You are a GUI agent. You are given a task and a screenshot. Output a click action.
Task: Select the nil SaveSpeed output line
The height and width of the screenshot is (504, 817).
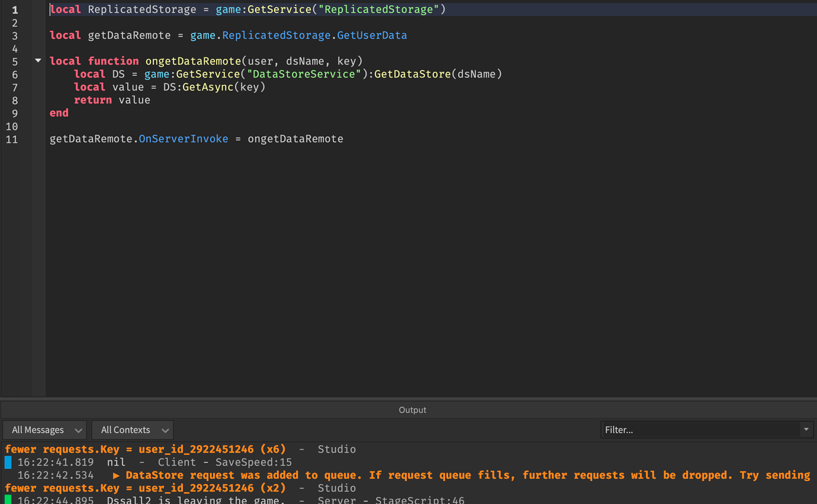(x=148, y=462)
